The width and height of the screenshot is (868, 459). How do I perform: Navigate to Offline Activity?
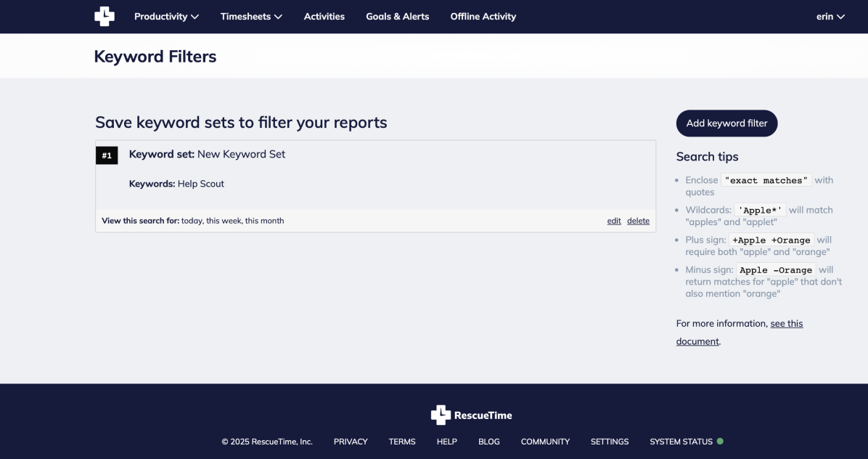point(483,16)
